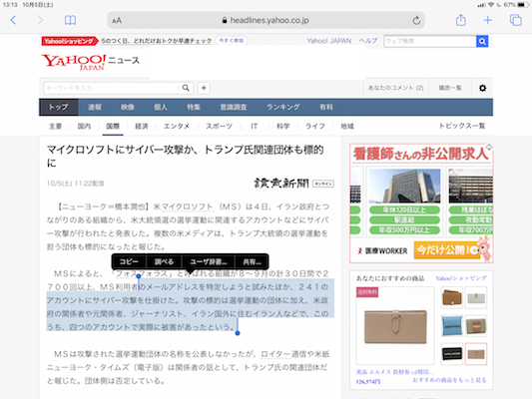The width and height of the screenshot is (532, 399).
Task: Select the 映像 navigation tab
Action: coord(128,107)
